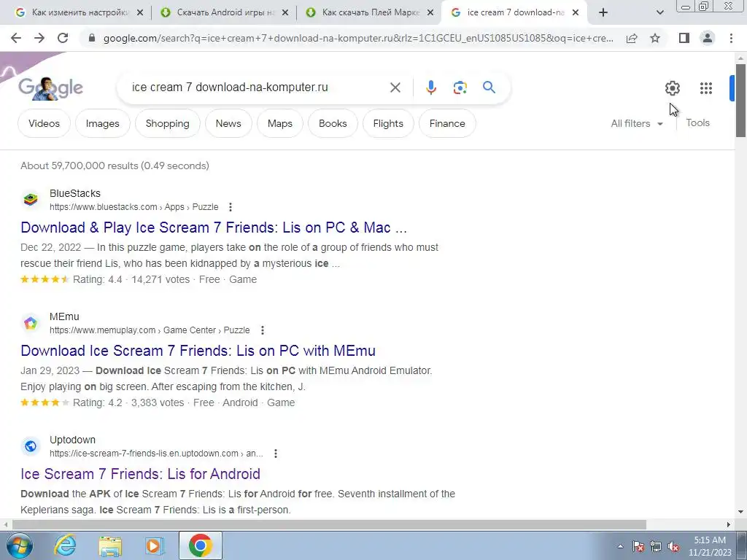The height and width of the screenshot is (560, 747).
Task: Select the 'ice cream 7 download-na' tab
Action: (x=514, y=12)
